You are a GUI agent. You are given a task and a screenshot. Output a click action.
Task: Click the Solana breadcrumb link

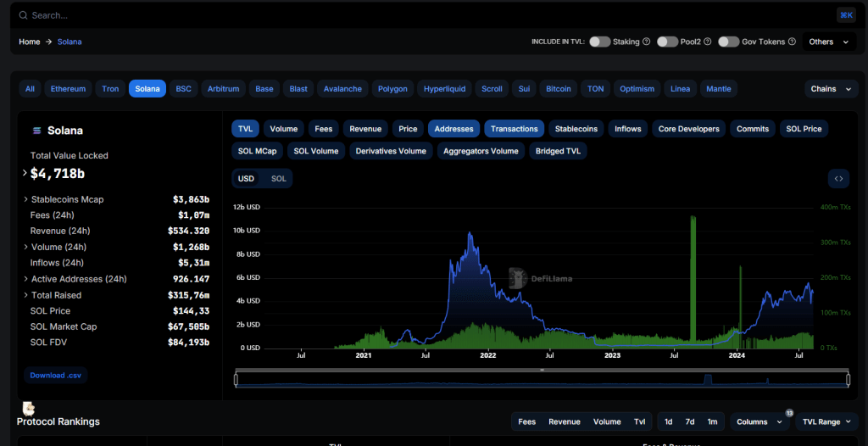click(x=70, y=42)
